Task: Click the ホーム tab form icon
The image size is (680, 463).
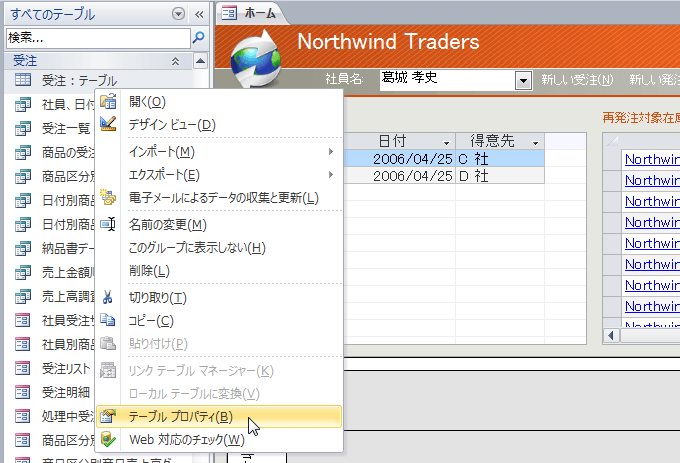Action: click(229, 13)
